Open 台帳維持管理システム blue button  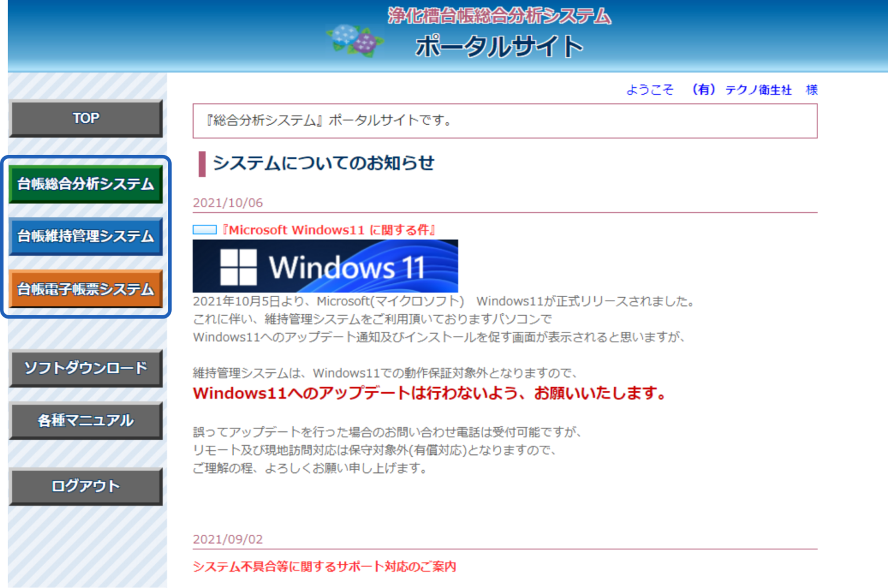click(86, 236)
